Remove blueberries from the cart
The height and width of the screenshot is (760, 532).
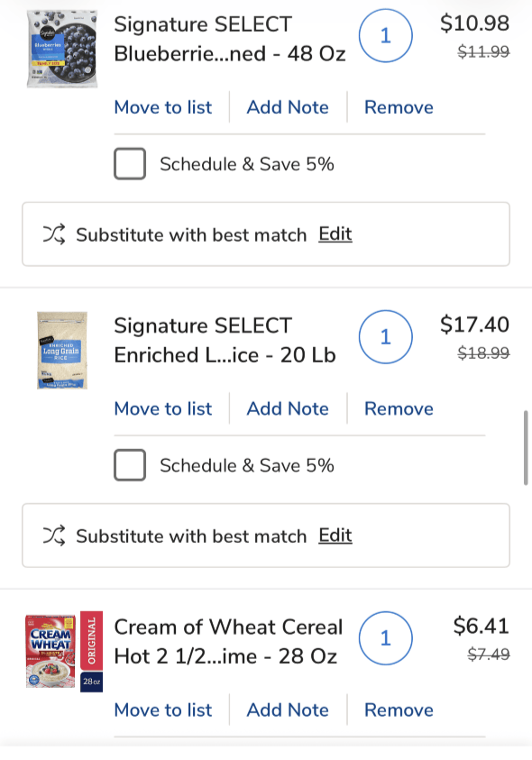[399, 107]
